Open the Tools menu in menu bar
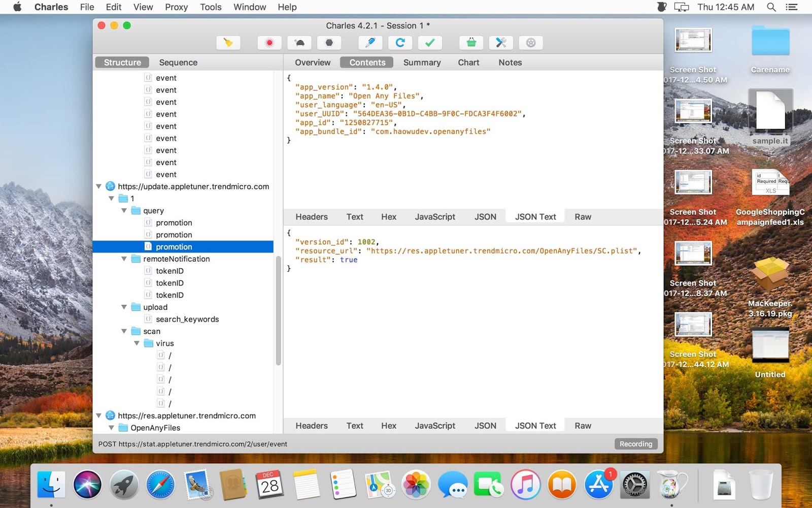This screenshot has width=812, height=508. 211,7
